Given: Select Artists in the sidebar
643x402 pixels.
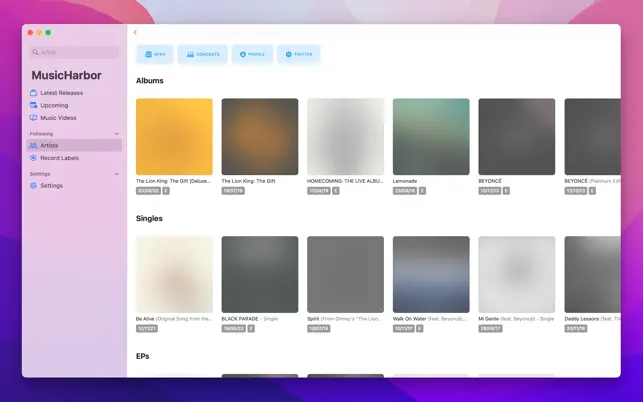Looking at the screenshot, I should point(74,146).
